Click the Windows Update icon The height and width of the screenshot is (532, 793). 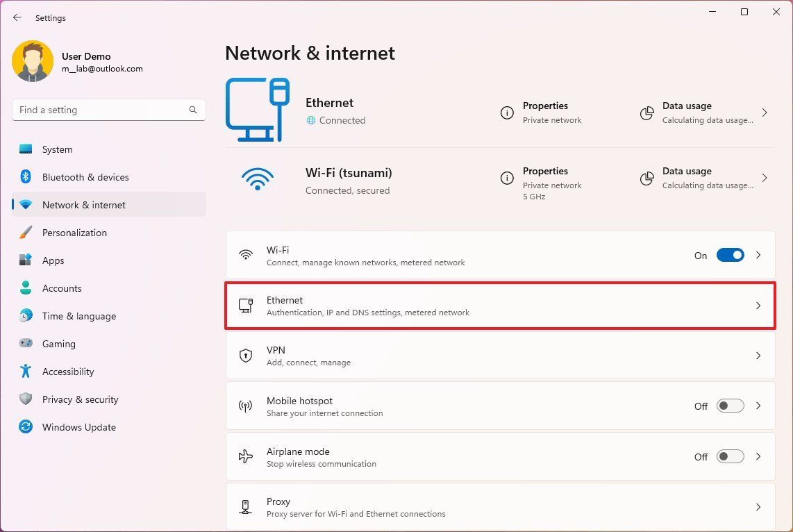tap(25, 427)
